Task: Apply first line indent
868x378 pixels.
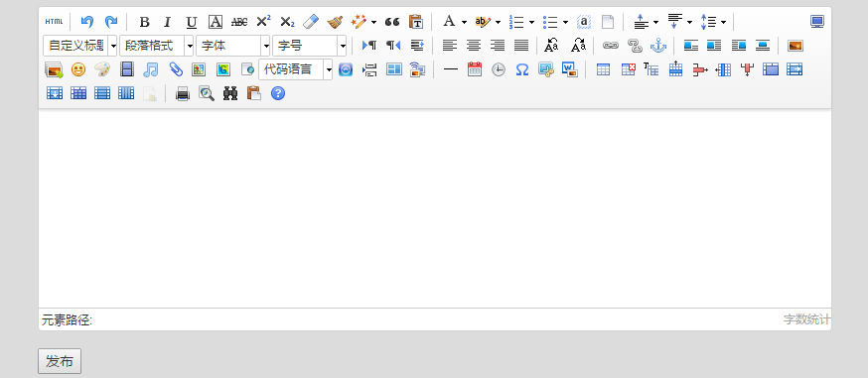Action: tap(417, 46)
